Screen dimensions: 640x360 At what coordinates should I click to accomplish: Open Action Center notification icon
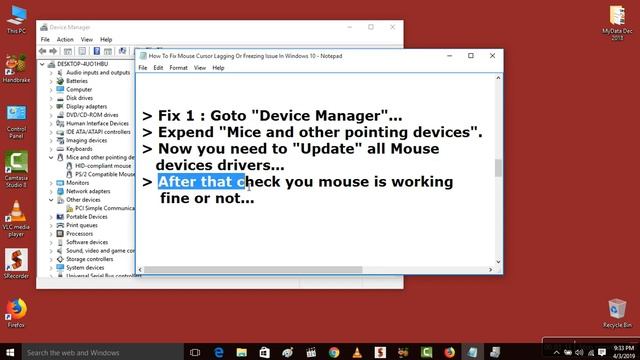click(602, 353)
